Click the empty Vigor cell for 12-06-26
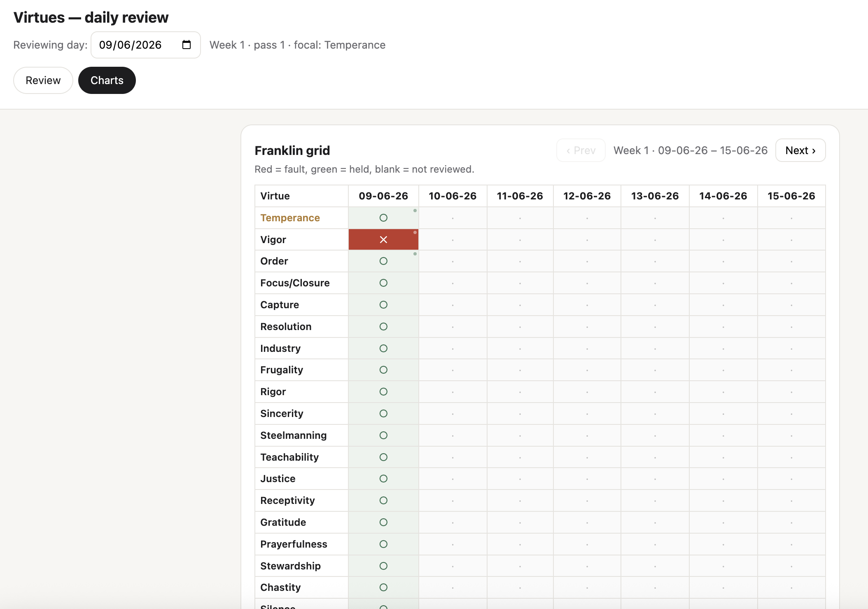Image resolution: width=868 pixels, height=609 pixels. 587,239
